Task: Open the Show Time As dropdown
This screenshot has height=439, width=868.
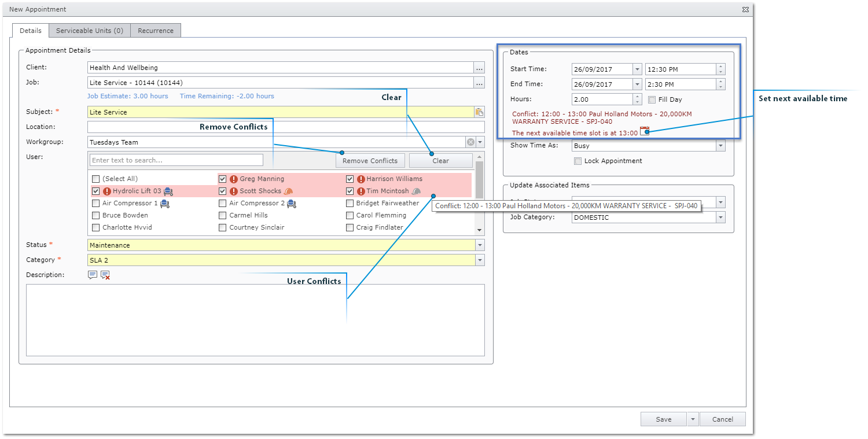Action: pos(720,146)
